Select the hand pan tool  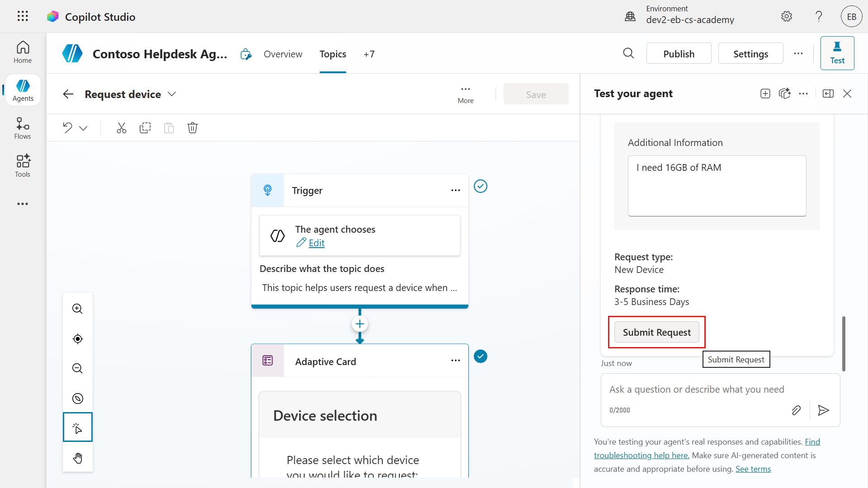(x=78, y=458)
